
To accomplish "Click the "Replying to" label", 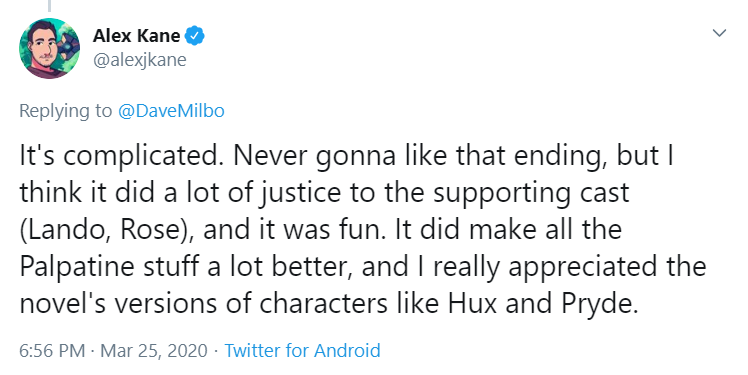I will pyautogui.click(x=65, y=111).
